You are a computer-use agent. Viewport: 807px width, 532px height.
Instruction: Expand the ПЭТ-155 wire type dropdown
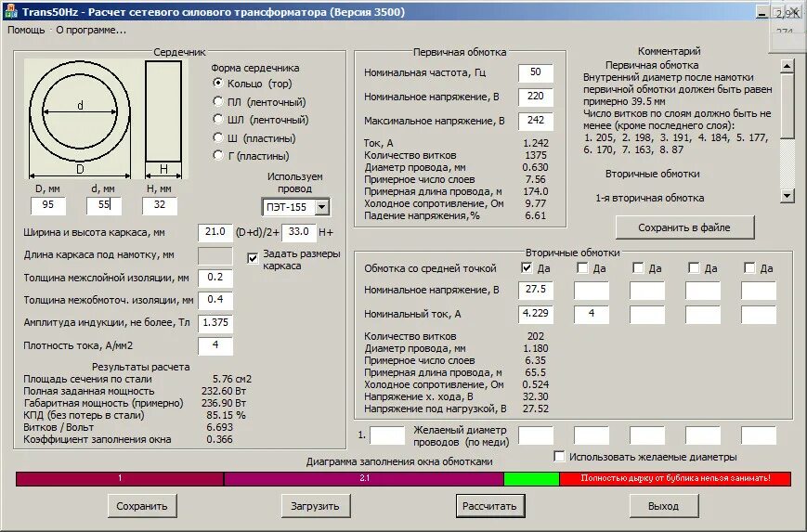(x=321, y=207)
